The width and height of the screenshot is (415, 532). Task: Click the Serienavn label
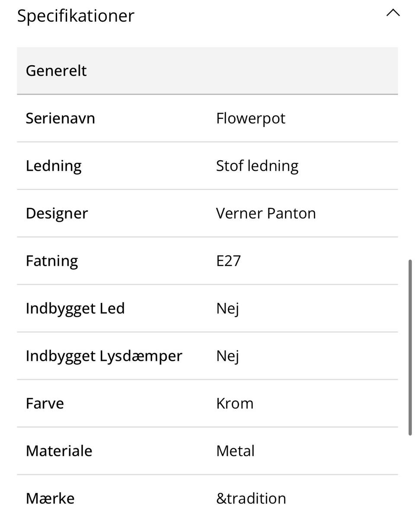60,118
